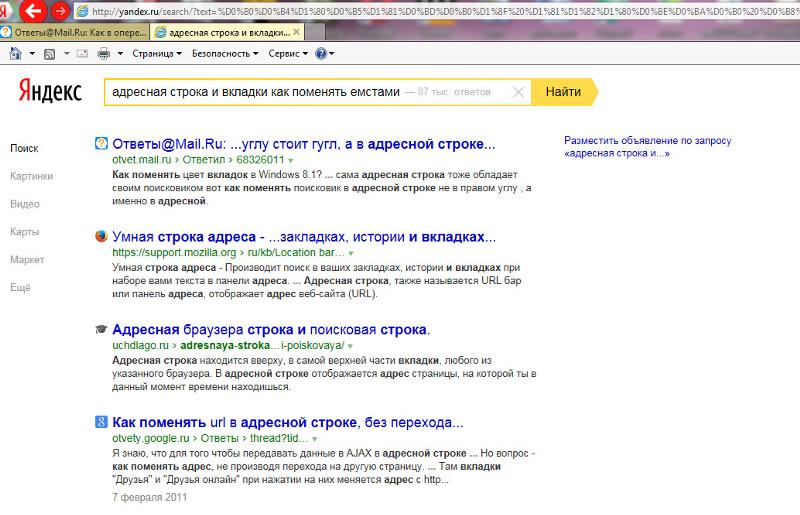Click the graduation cap favicon for uchdlago.ru
This screenshot has height=515, width=800.
click(x=101, y=329)
